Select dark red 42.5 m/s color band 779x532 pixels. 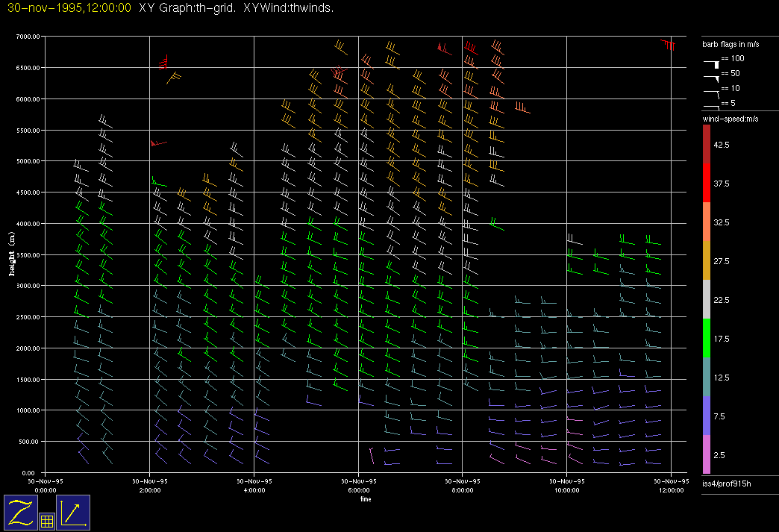pyautogui.click(x=706, y=144)
